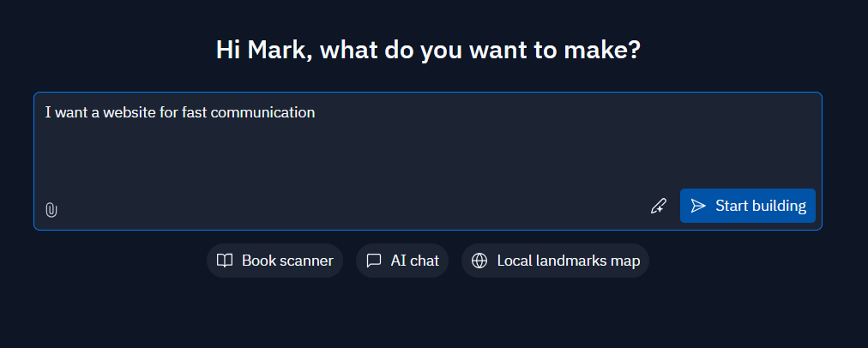Screen dimensions: 868x348
Task: Place cursor after the word communication
Action: (316, 112)
